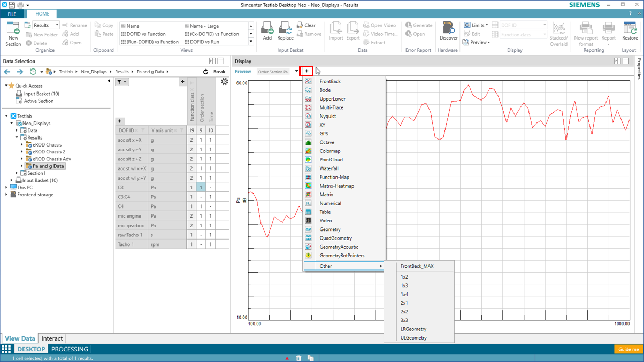The height and width of the screenshot is (362, 644).
Task: Switch to the Interact tab
Action: point(52,338)
